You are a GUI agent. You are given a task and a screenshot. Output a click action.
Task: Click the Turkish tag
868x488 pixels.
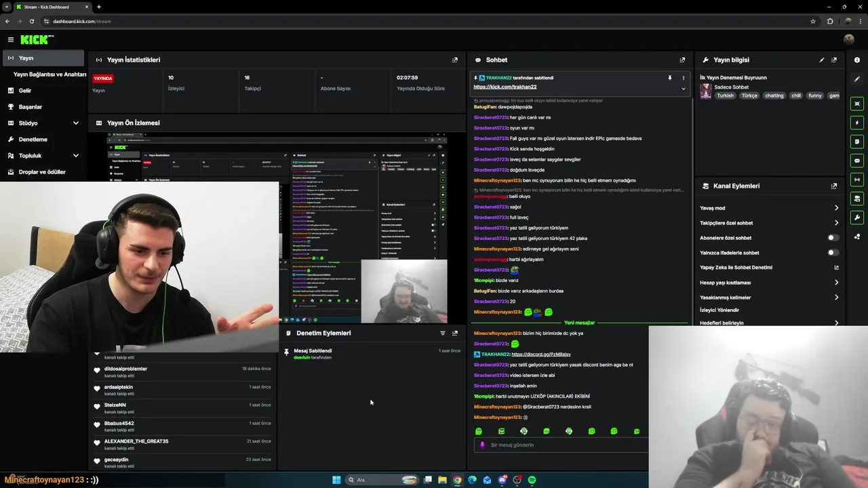coord(725,96)
